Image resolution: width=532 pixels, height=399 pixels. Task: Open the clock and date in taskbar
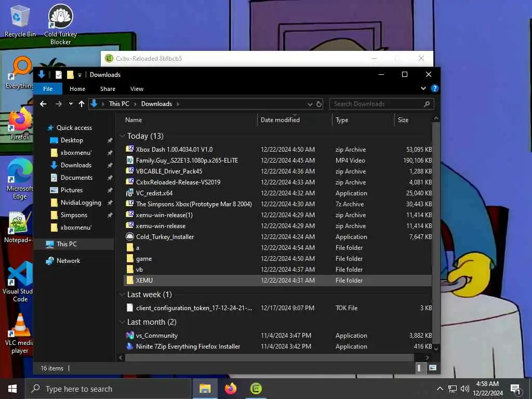487,389
